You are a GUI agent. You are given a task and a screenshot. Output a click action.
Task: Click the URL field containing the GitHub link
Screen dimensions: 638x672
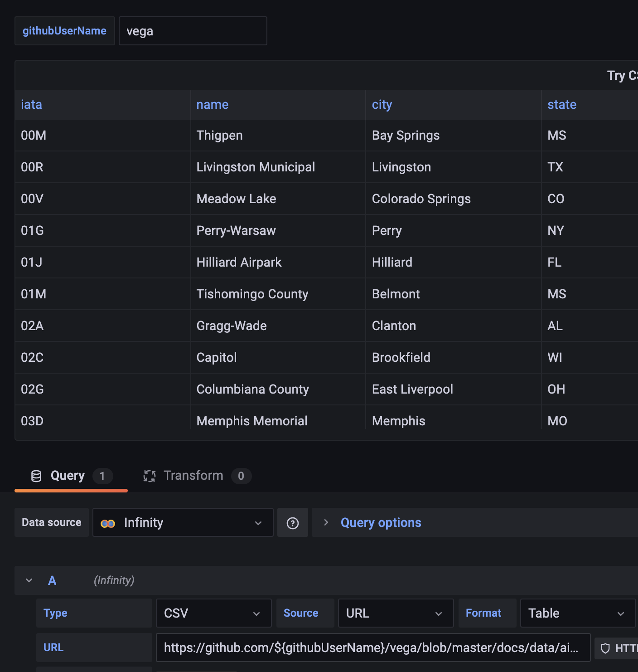point(372,648)
